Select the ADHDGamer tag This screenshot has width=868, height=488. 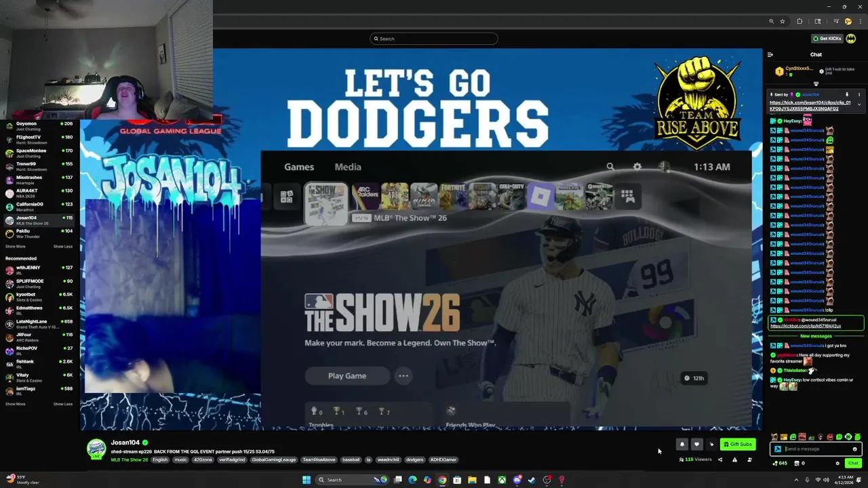pos(443,460)
